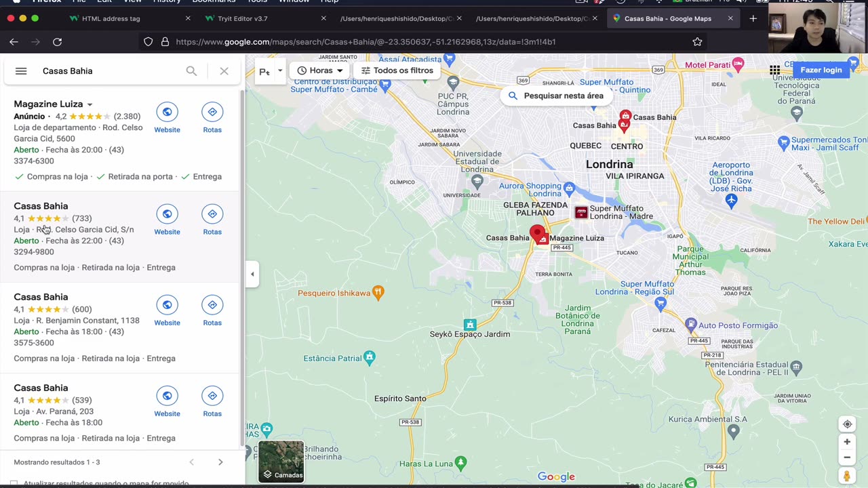Open Todos os filtros

(x=397, y=70)
